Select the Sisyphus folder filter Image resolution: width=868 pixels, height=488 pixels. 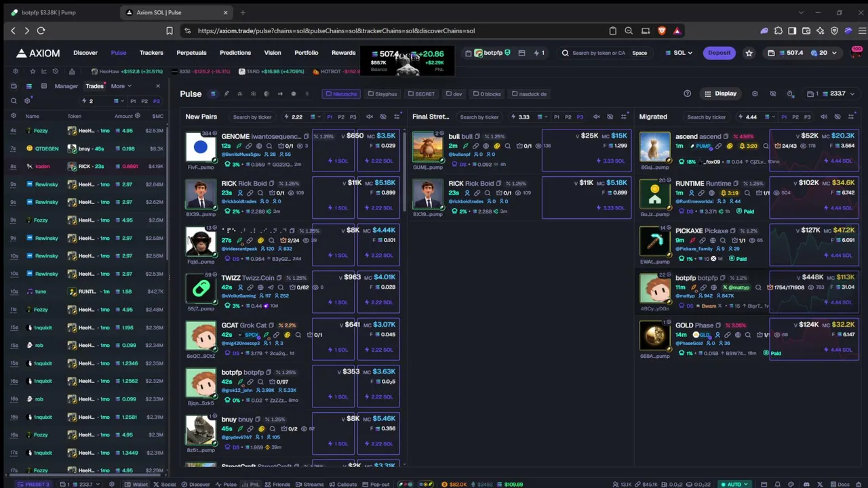[x=382, y=94]
